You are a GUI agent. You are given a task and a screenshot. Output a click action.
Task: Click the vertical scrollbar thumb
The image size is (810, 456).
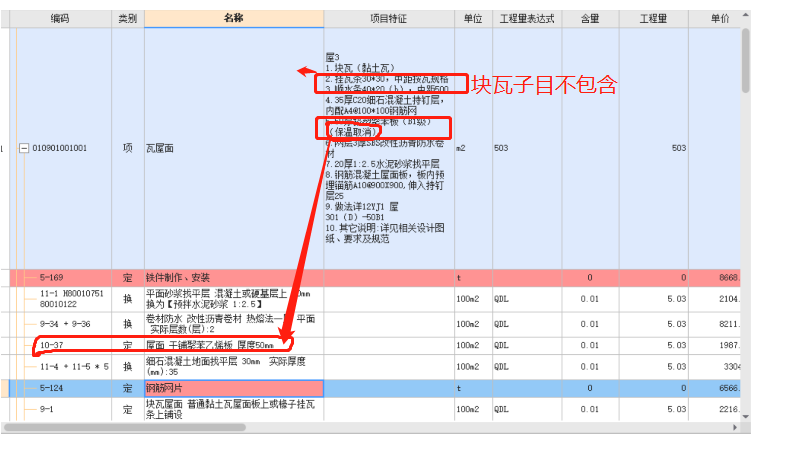[745, 60]
